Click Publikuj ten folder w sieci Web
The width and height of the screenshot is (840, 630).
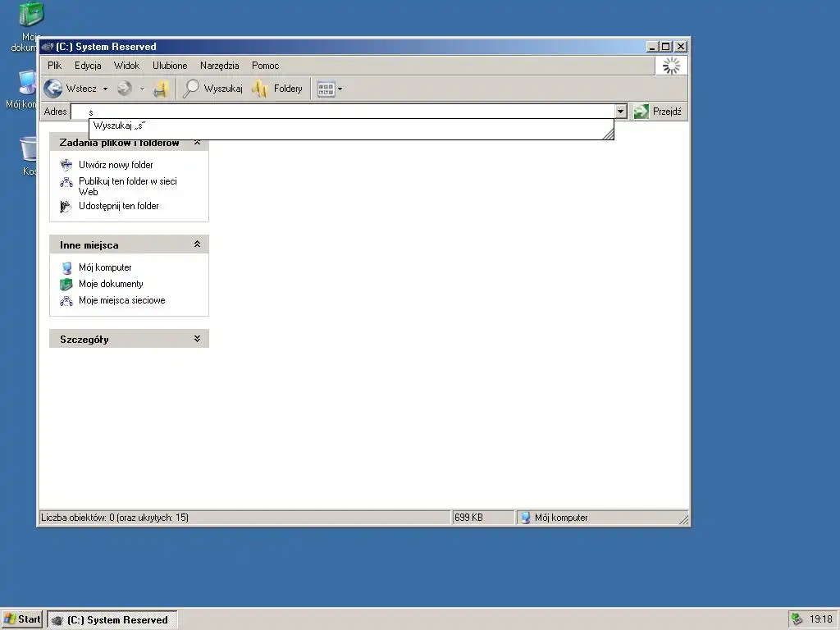point(127,186)
